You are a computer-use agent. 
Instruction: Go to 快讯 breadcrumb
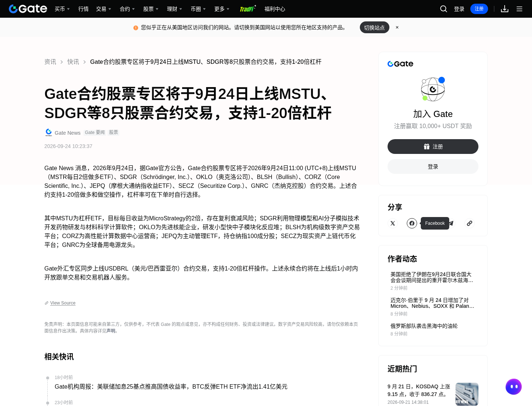tap(73, 62)
